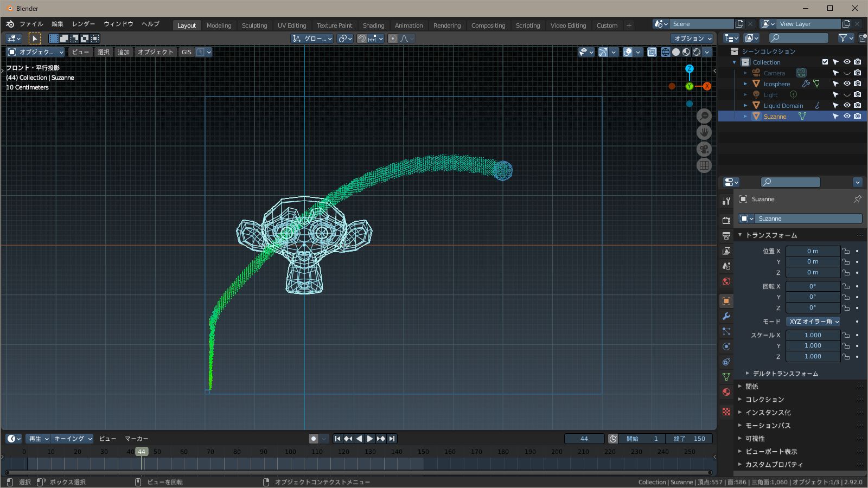Image resolution: width=868 pixels, height=488 pixels.
Task: Toggle X-ray mode in viewport header
Action: coord(652,52)
